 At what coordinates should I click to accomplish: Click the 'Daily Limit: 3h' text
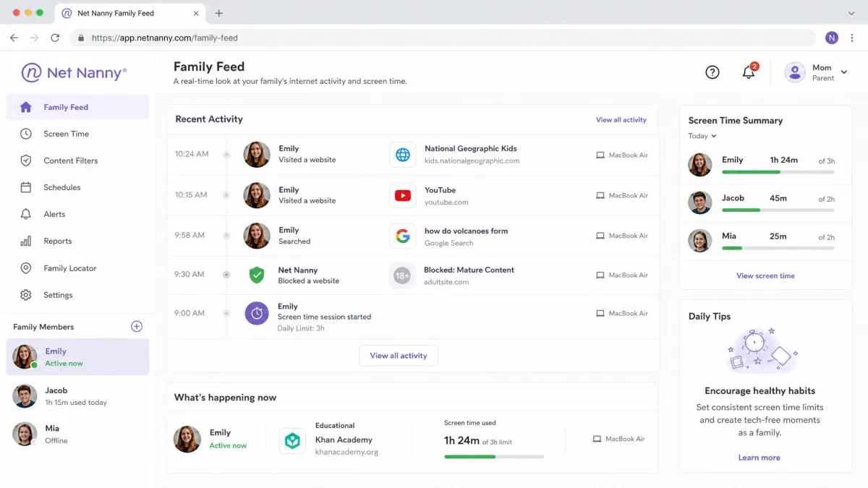pyautogui.click(x=301, y=328)
